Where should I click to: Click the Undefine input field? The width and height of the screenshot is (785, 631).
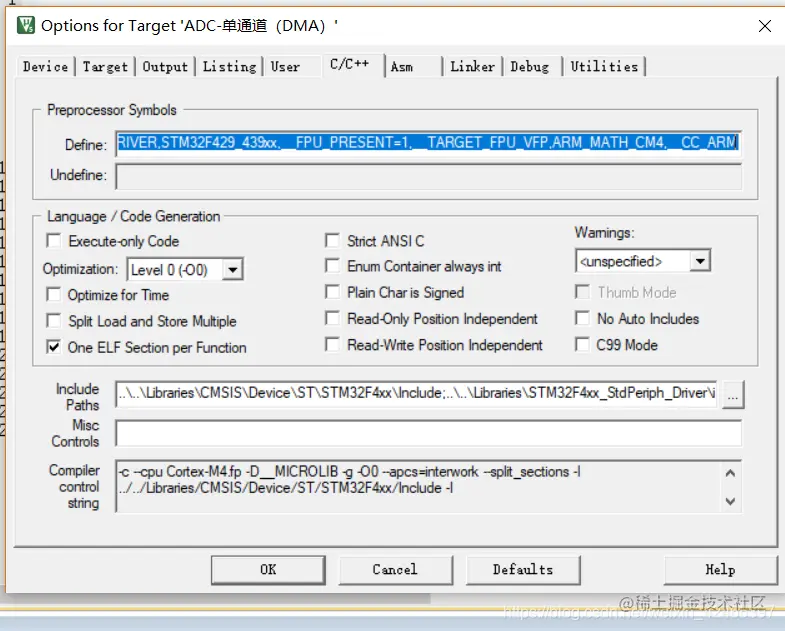tap(428, 177)
